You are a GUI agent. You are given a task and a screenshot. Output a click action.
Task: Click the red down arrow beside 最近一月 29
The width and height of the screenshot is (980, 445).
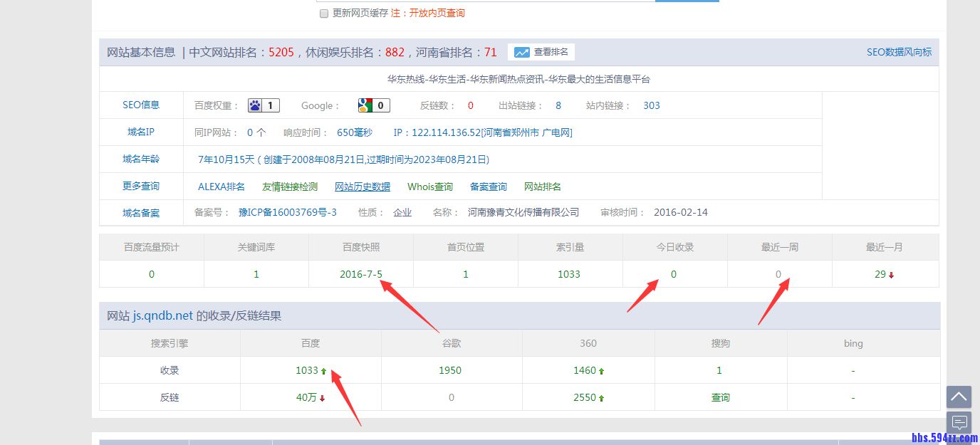click(x=892, y=273)
